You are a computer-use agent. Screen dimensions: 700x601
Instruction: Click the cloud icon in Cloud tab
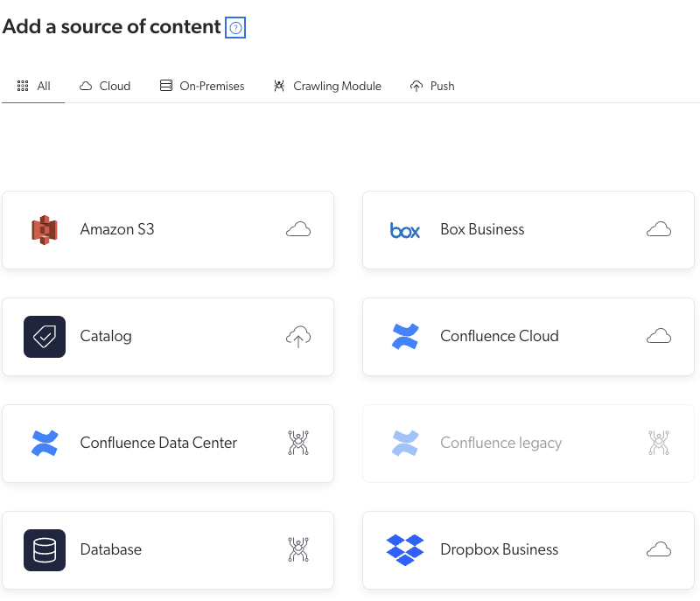point(86,86)
